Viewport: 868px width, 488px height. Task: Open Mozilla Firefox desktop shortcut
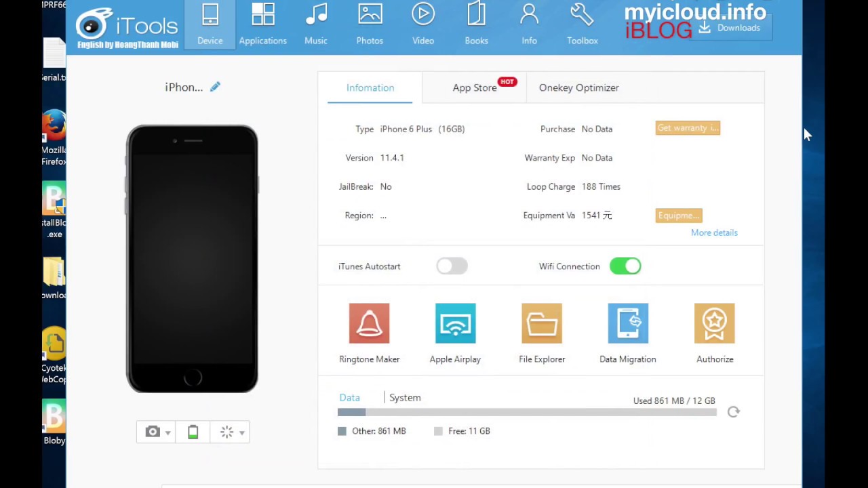[x=54, y=138]
